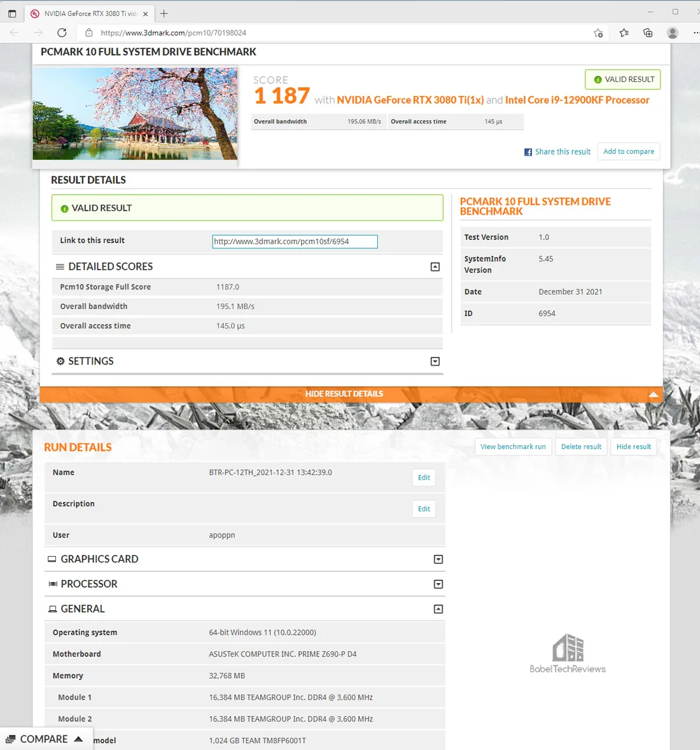Select the Module 1 memory description
Image resolution: width=700 pixels, height=750 pixels.
[291, 697]
